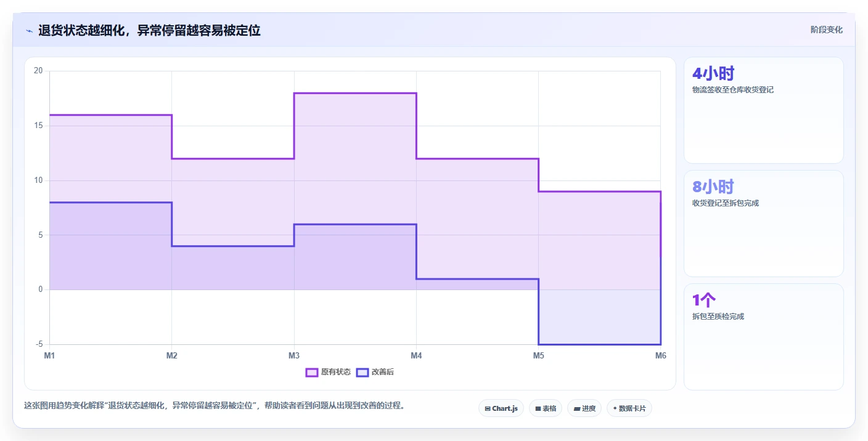Select the Chart.js tag chip
The height and width of the screenshot is (441, 868).
[x=501, y=408]
